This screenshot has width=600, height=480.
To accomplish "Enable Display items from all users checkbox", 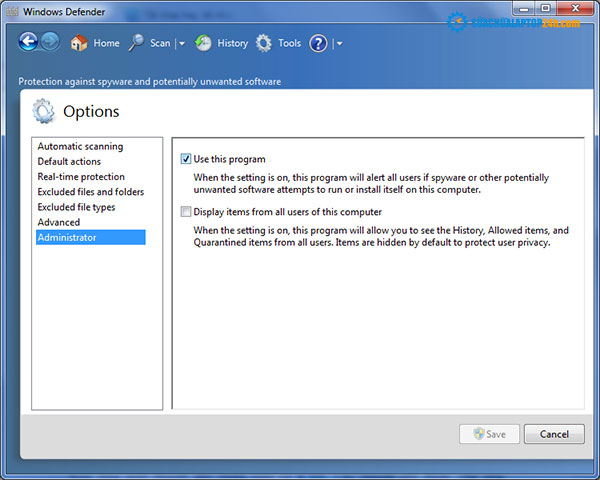I will point(186,212).
